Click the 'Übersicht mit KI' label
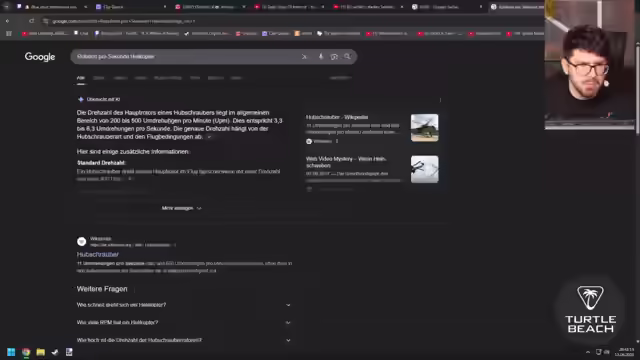 103,99
